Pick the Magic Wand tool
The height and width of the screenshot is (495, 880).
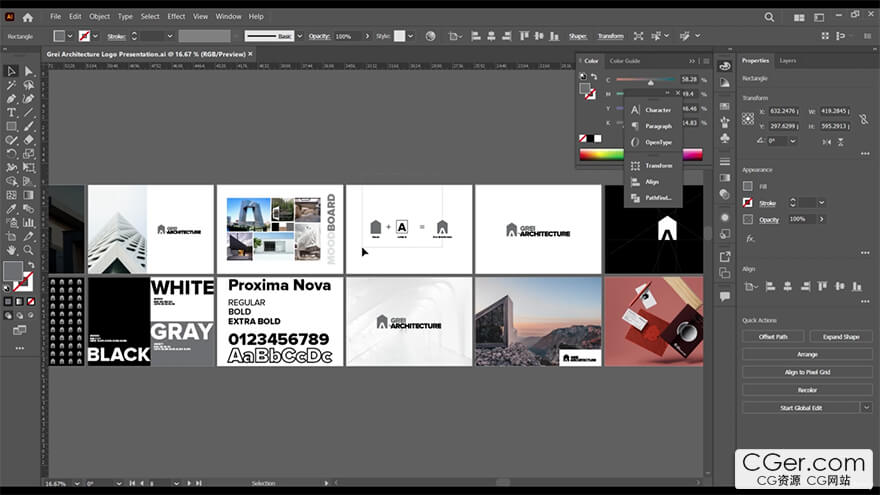[11, 85]
